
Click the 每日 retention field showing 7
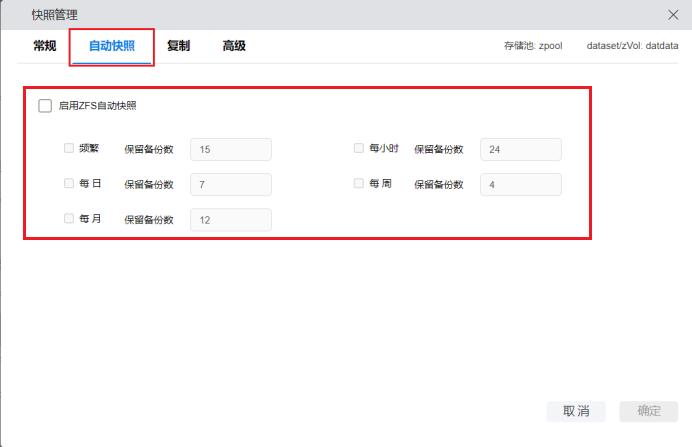point(231,185)
